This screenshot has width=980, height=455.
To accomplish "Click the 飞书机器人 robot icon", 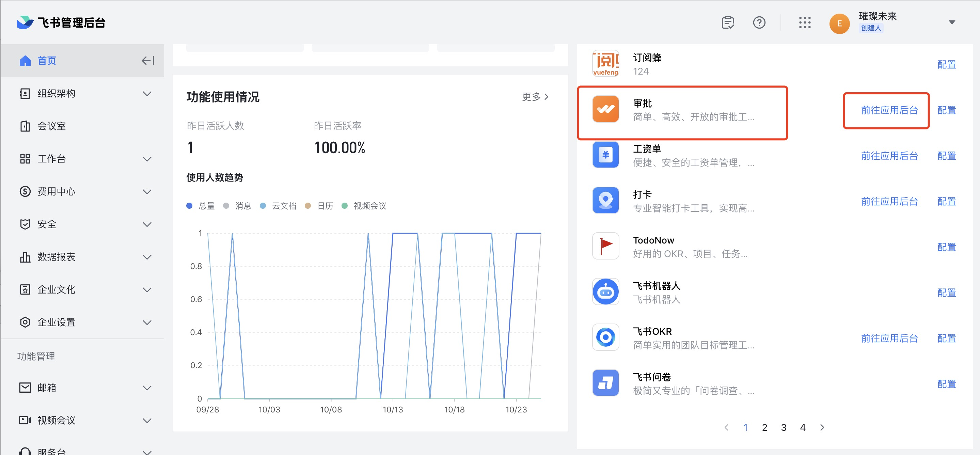I will 605,292.
